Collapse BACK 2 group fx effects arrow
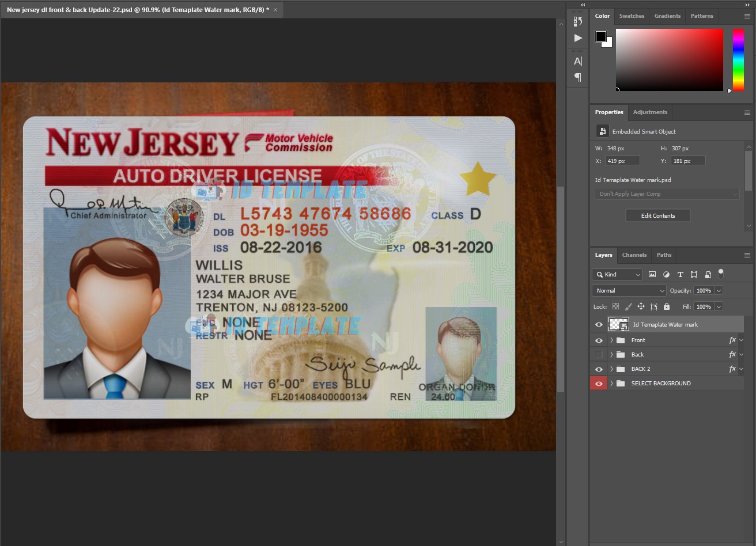Screen dimensions: 756x546 741,369
